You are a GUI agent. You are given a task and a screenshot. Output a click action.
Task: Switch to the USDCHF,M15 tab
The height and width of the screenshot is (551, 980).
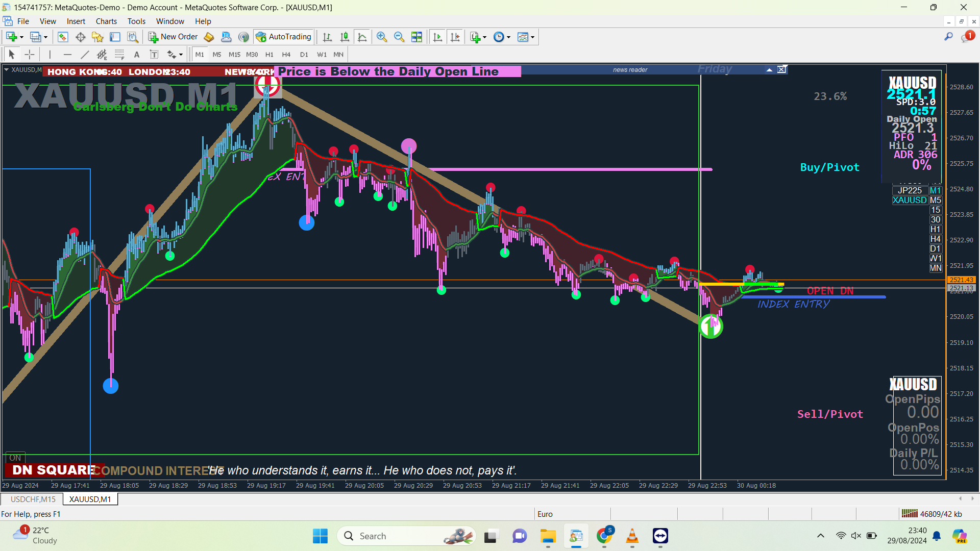pyautogui.click(x=33, y=499)
